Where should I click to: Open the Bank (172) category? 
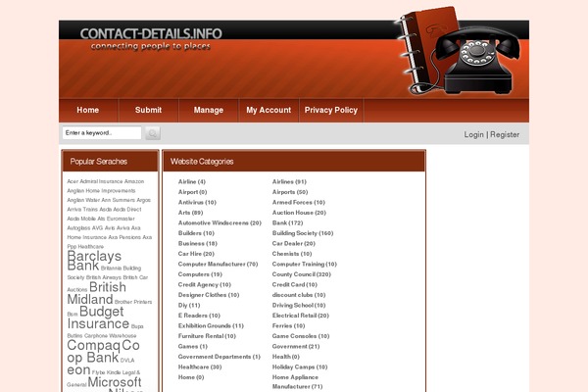click(287, 222)
